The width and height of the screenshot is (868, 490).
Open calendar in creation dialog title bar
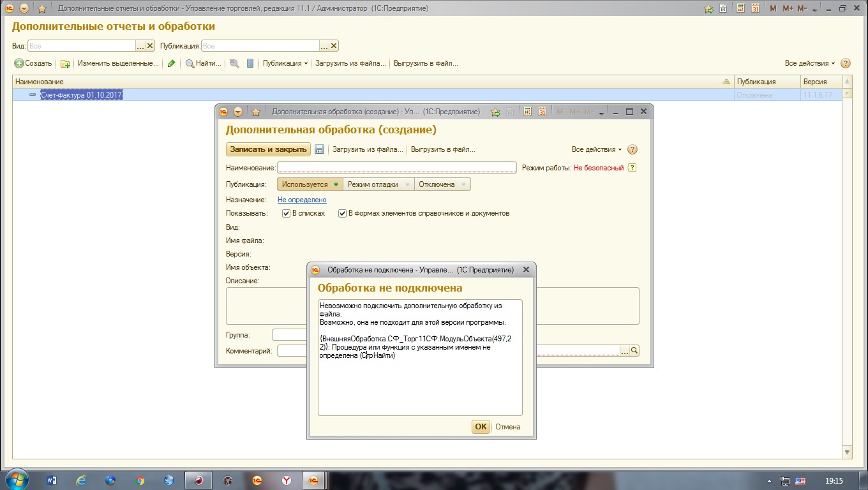tap(542, 112)
